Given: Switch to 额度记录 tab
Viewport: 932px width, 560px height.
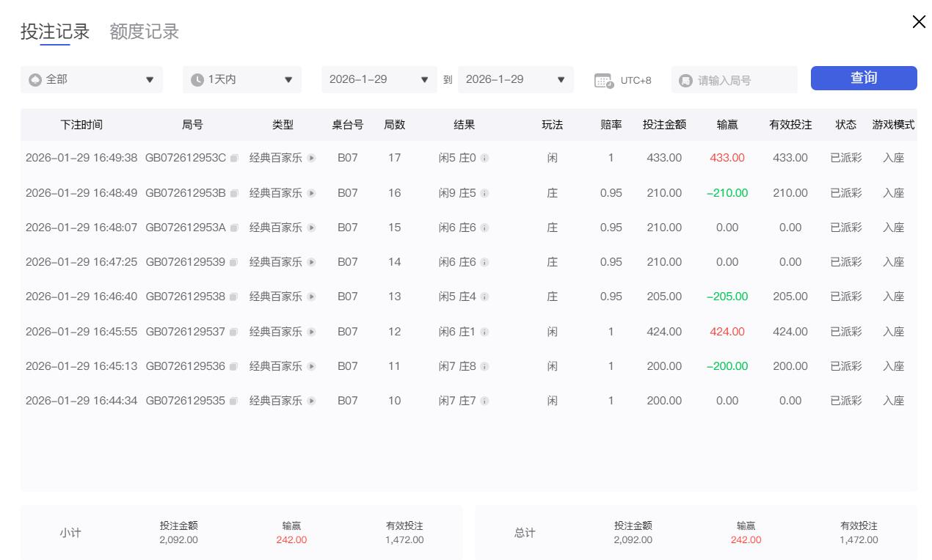Looking at the screenshot, I should pyautogui.click(x=144, y=32).
